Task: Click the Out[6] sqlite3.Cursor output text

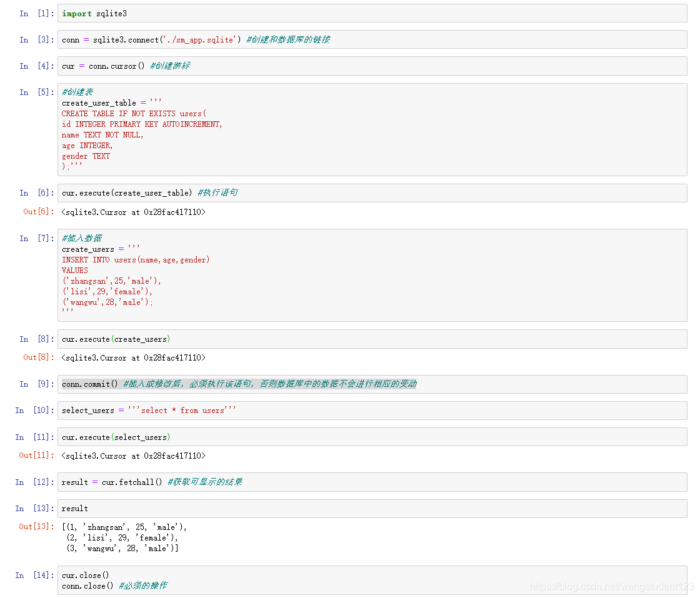Action: pos(134,212)
